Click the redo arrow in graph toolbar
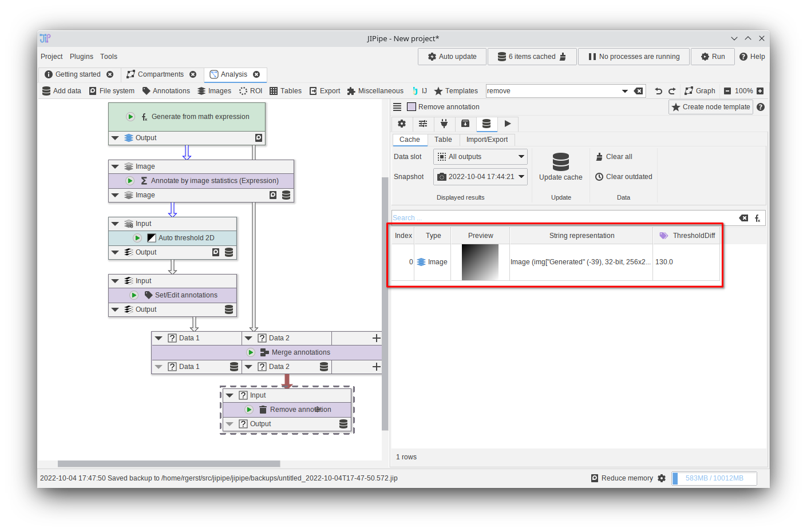Viewport: 807px width, 532px height. click(x=672, y=91)
